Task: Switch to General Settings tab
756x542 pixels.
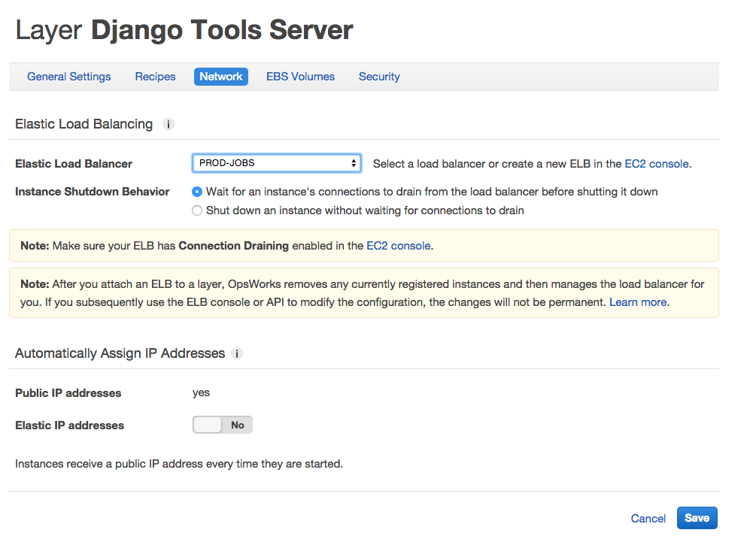Action: 69,77
